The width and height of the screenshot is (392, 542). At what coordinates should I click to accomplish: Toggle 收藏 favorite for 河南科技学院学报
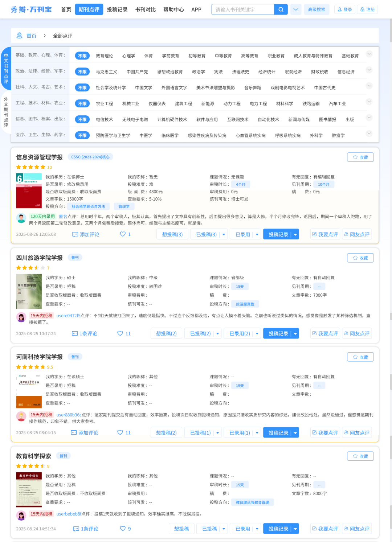360,357
